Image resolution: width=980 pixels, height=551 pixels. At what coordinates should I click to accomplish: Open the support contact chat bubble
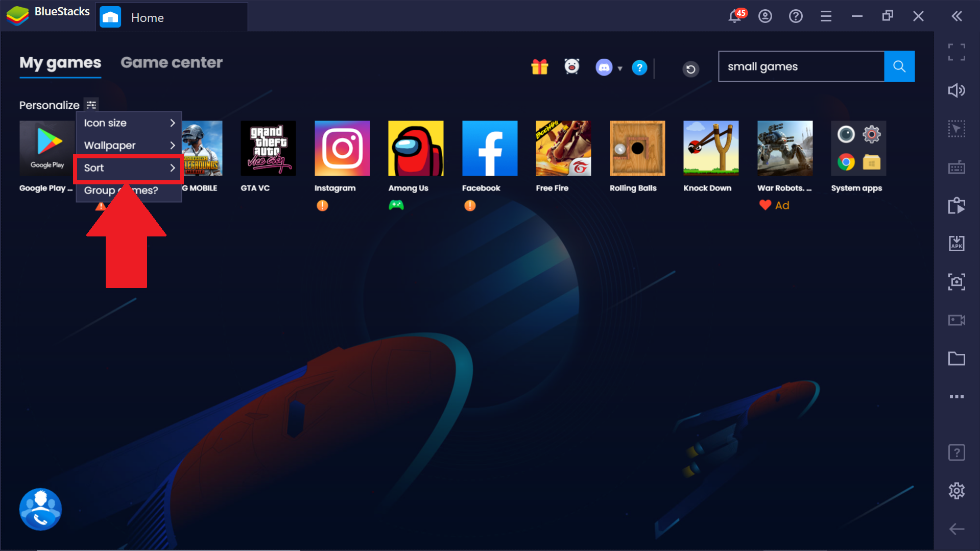pos(40,509)
